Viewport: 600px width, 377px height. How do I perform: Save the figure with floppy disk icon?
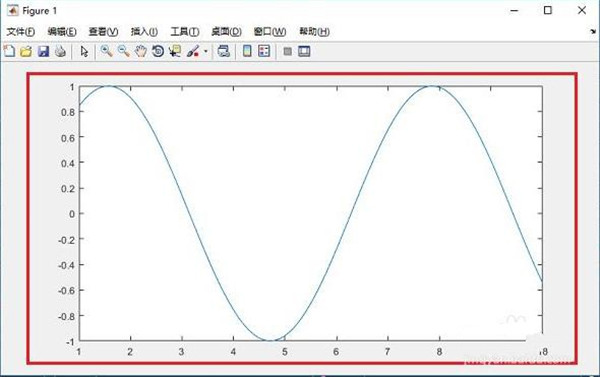(43, 51)
